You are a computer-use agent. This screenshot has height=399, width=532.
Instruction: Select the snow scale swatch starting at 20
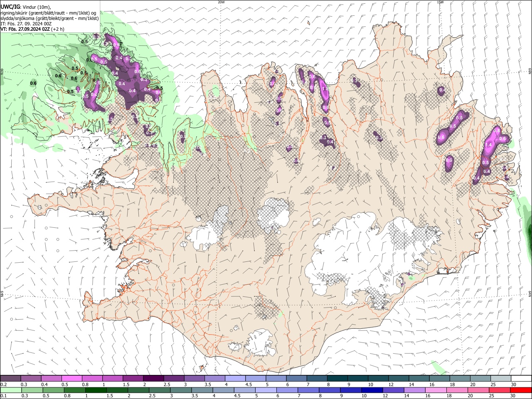480,379
